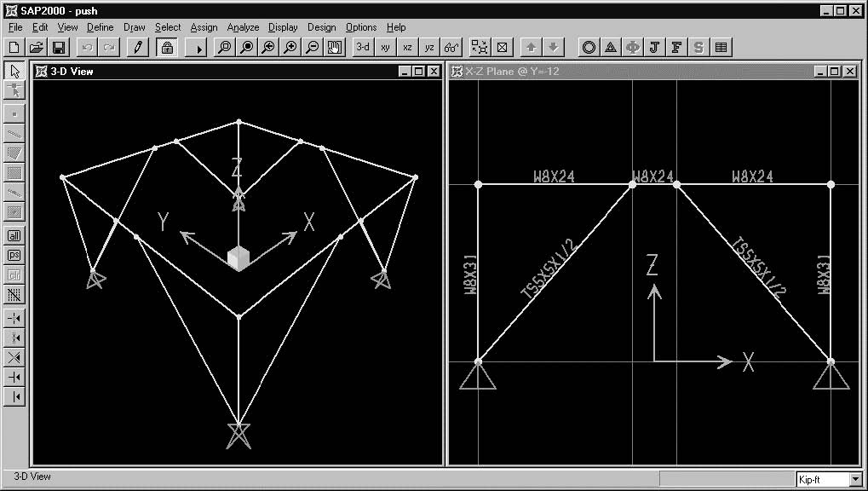Set view to xz plane

408,48
